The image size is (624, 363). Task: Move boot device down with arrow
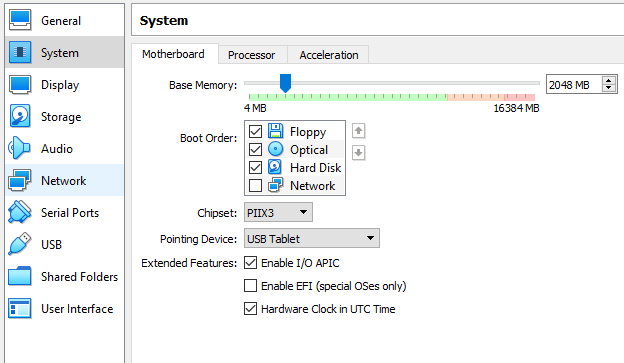click(x=359, y=152)
